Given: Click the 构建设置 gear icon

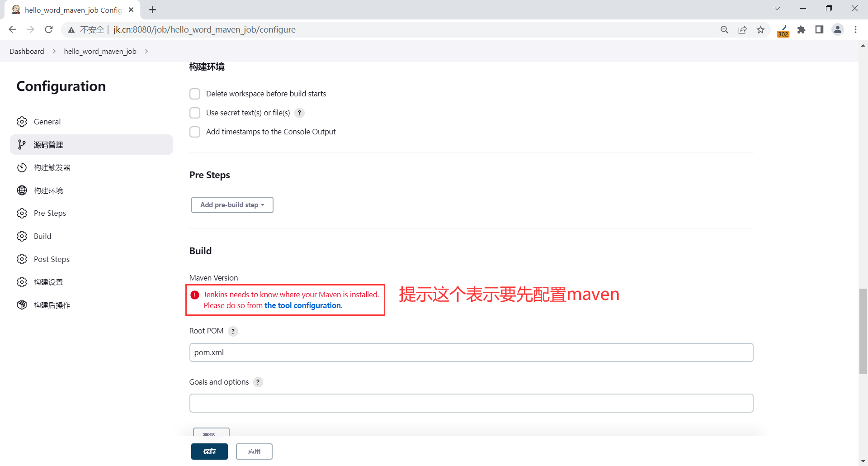Looking at the screenshot, I should (x=22, y=282).
